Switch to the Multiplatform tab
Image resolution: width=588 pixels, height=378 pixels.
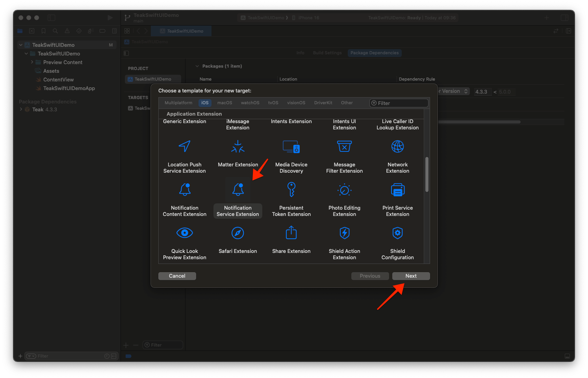click(178, 103)
